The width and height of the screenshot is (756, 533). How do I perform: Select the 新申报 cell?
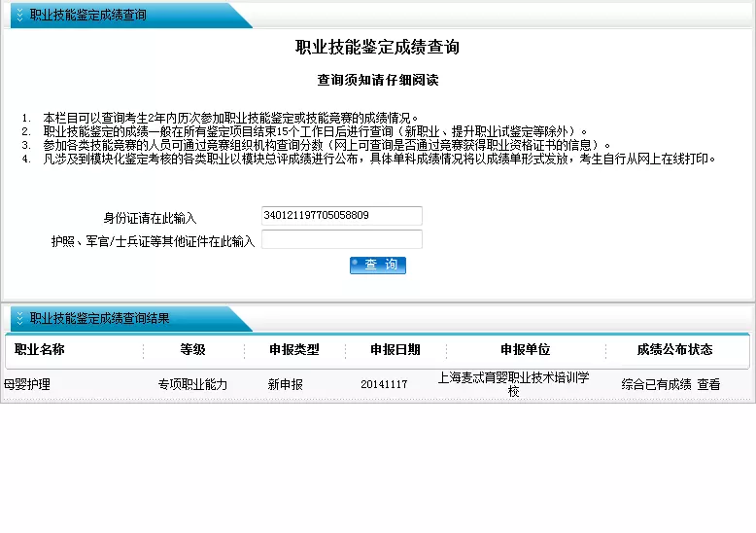pos(286,384)
